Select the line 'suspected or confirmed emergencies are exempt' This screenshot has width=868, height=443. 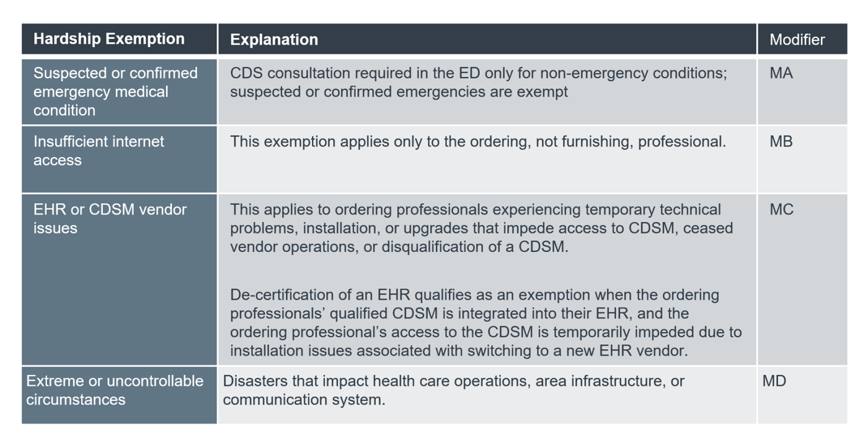399,92
